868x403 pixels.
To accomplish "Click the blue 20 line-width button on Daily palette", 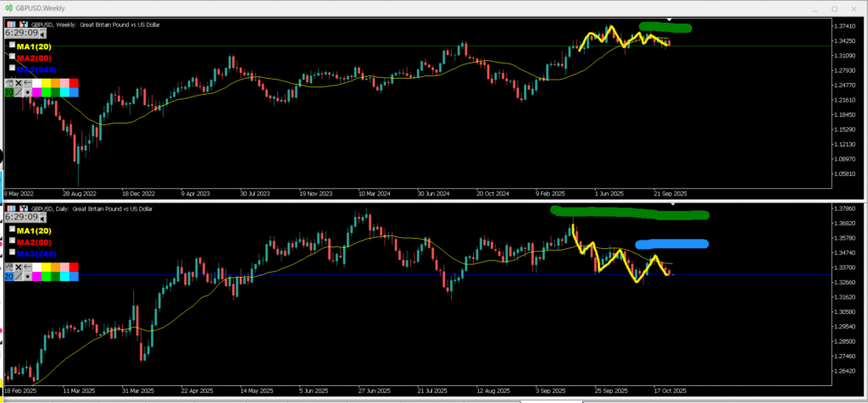I will pyautogui.click(x=8, y=276).
